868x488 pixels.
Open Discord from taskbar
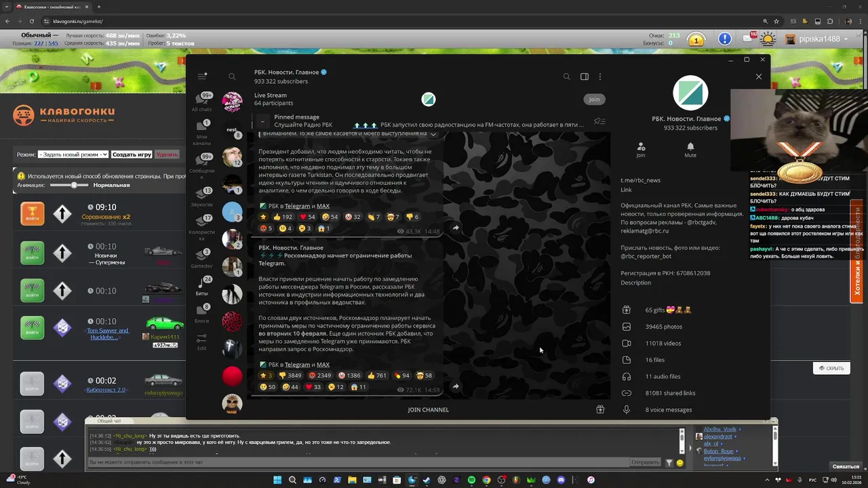[561, 480]
